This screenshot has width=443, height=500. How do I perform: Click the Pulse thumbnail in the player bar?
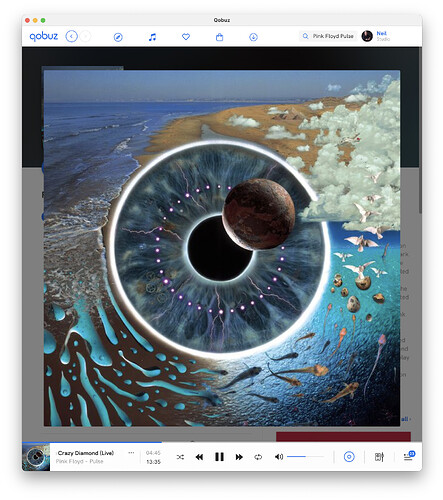(36, 457)
